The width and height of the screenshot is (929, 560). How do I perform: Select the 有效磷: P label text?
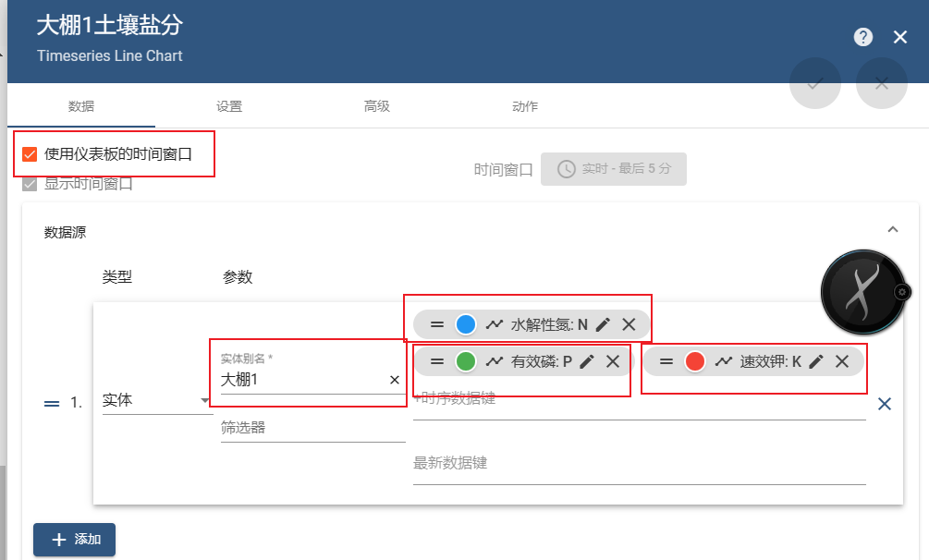[x=542, y=361]
